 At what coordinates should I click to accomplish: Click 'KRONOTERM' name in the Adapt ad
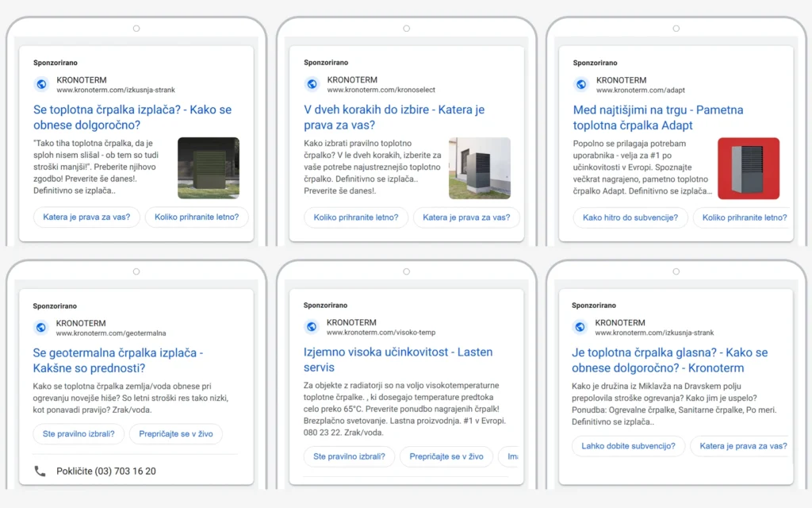[621, 80]
